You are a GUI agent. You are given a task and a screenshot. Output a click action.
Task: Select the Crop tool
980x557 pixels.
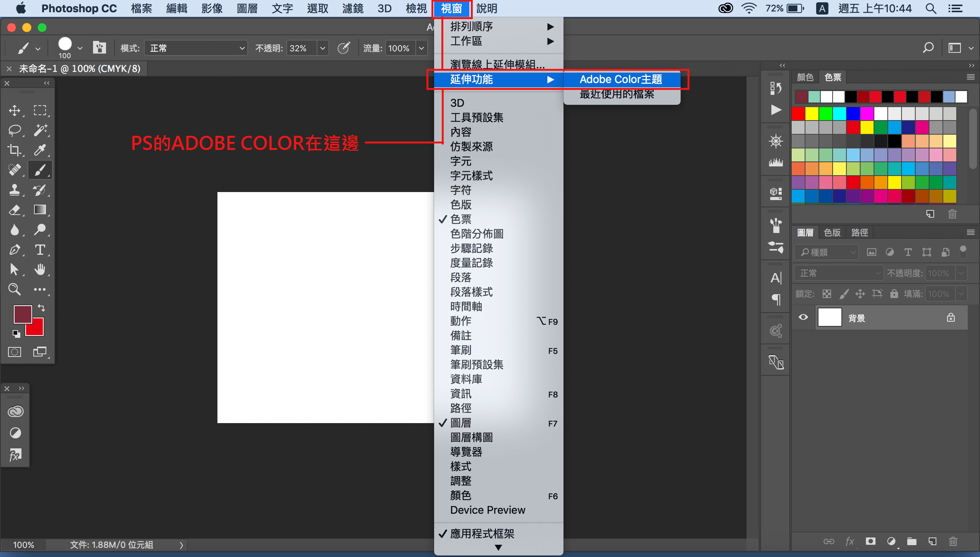coord(15,150)
